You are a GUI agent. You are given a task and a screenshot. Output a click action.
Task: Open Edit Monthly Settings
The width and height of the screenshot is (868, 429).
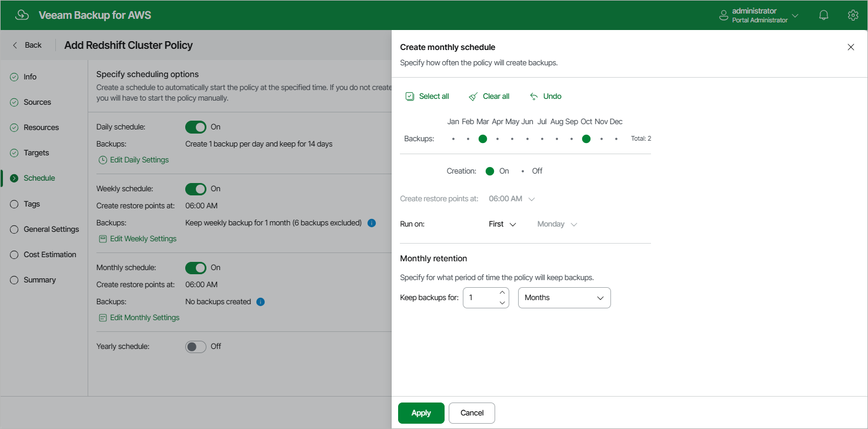pos(139,318)
